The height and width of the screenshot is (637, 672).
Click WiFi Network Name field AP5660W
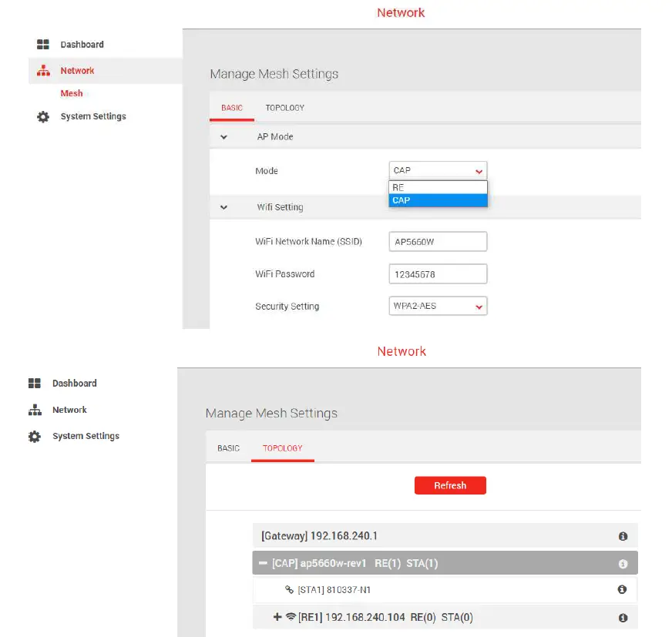(x=438, y=242)
